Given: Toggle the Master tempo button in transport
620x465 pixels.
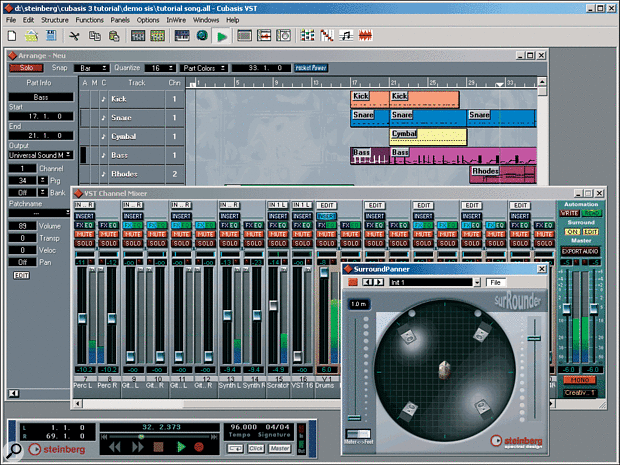Looking at the screenshot, I should 280,448.
